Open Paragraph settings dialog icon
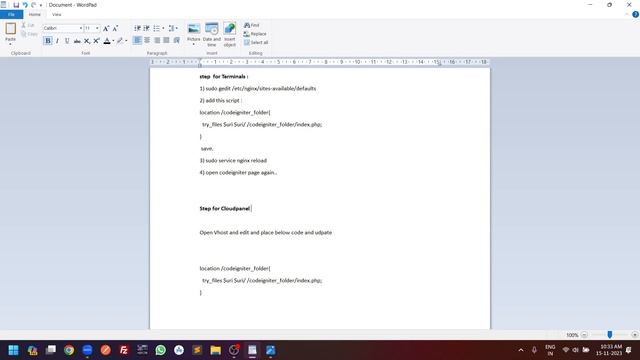Screen dimensions: 640x360 coord(177,40)
